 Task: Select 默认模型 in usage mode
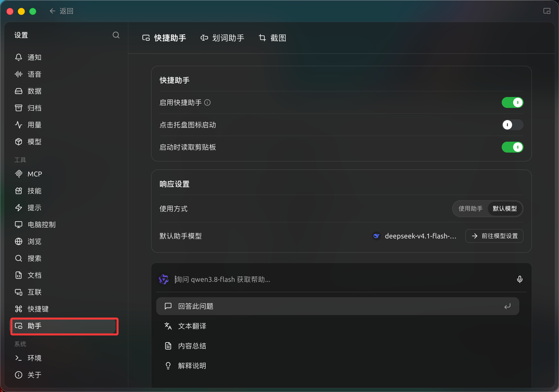click(505, 209)
